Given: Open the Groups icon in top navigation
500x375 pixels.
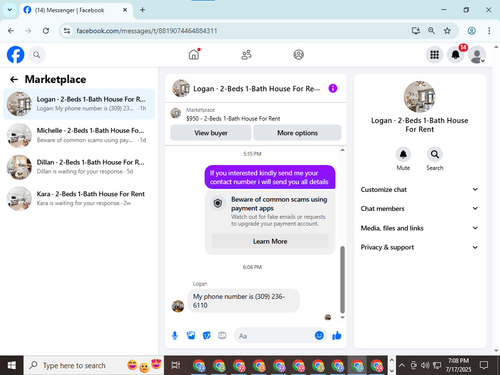Looking at the screenshot, I should click(x=298, y=54).
